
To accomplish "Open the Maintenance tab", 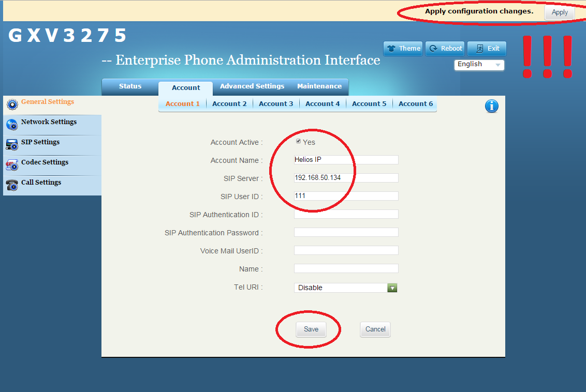I will coord(319,86).
